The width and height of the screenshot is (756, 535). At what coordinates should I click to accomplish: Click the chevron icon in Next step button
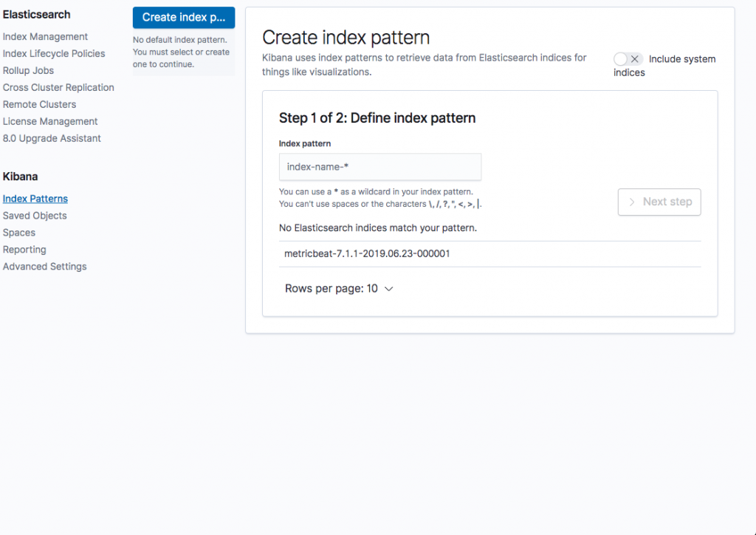[632, 202]
